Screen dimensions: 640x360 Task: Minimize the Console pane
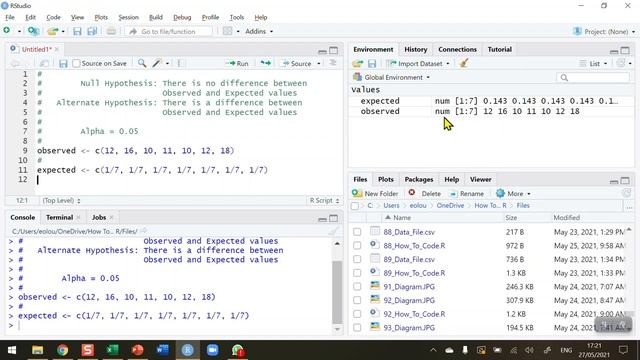click(x=322, y=218)
